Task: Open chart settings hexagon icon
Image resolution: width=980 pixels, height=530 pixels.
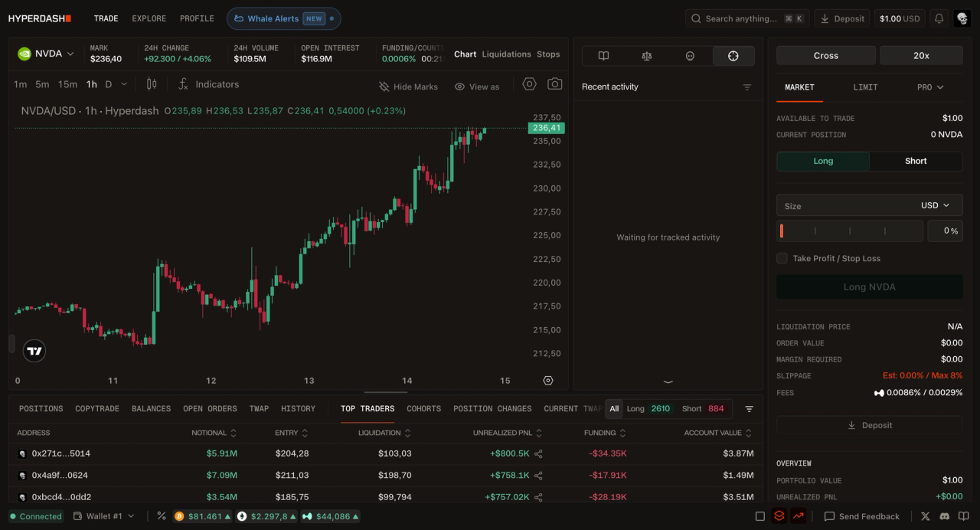Action: 529,84
